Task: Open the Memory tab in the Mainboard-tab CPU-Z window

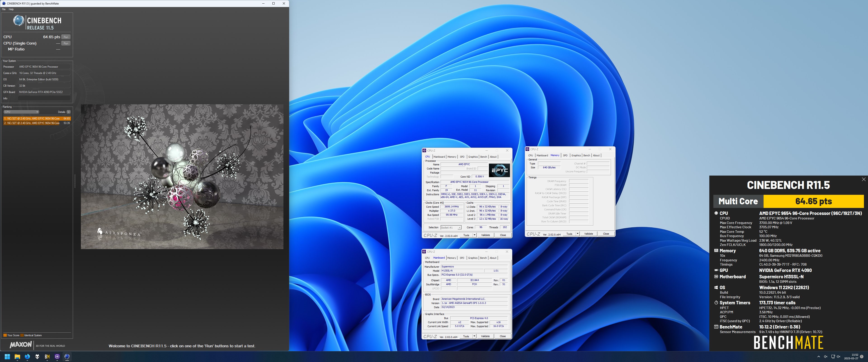Action: 452,258
